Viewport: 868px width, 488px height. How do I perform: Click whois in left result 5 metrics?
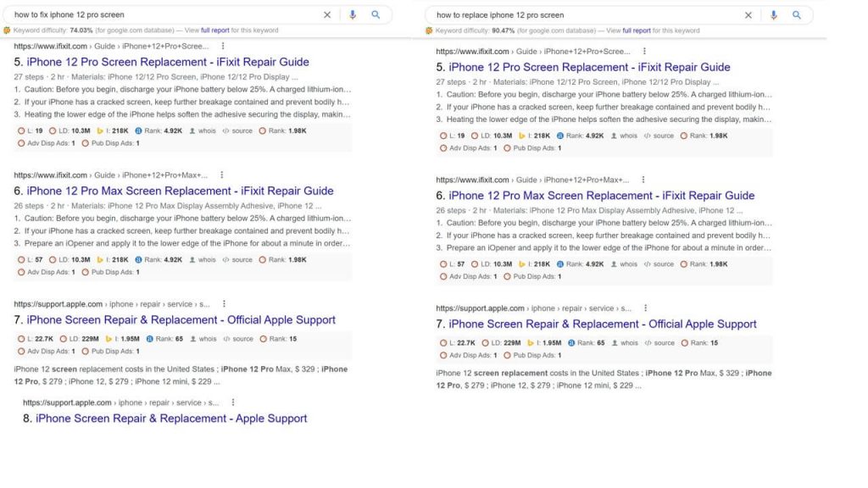pos(203,131)
